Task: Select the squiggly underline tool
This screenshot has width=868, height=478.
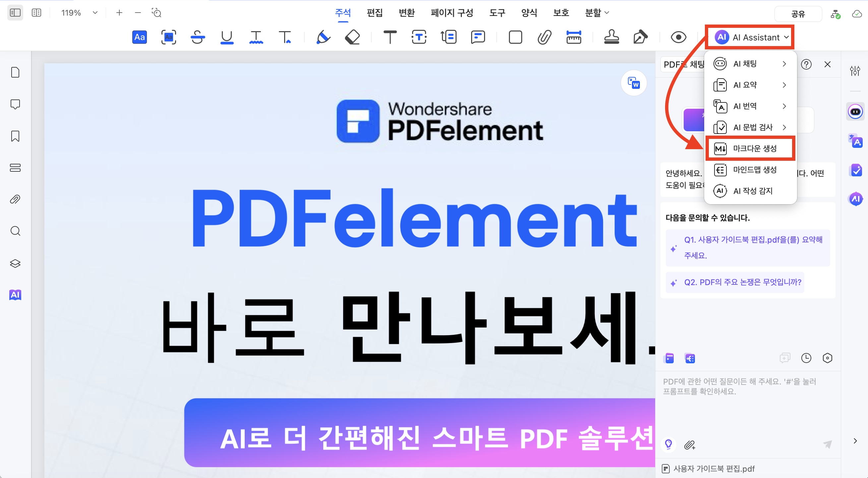Action: click(256, 37)
